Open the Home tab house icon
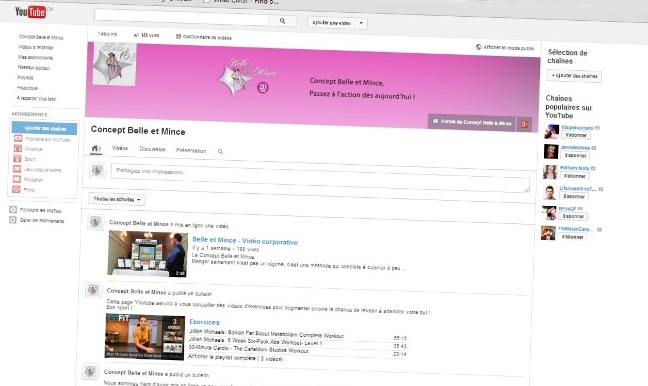The height and width of the screenshot is (386, 648). [x=95, y=148]
